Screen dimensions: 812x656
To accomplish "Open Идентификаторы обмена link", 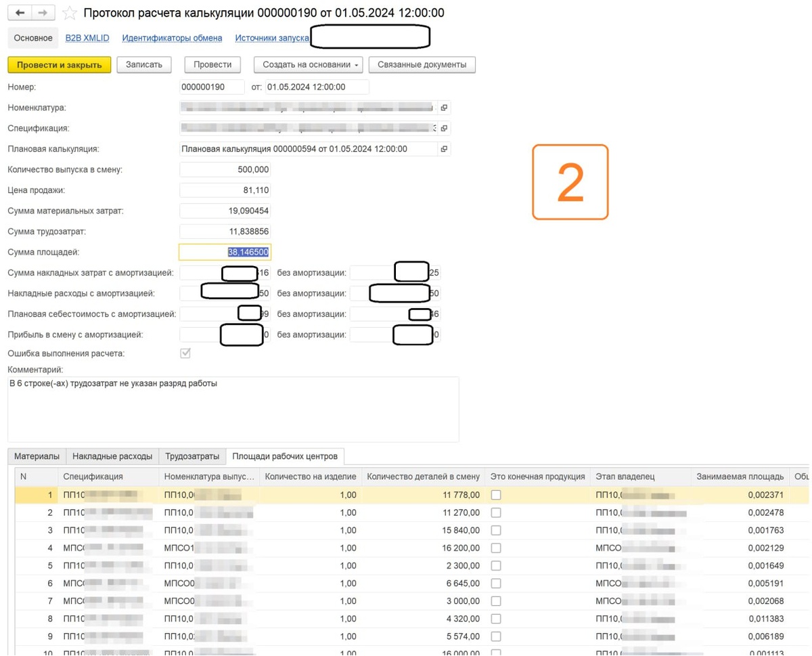I will [x=172, y=38].
